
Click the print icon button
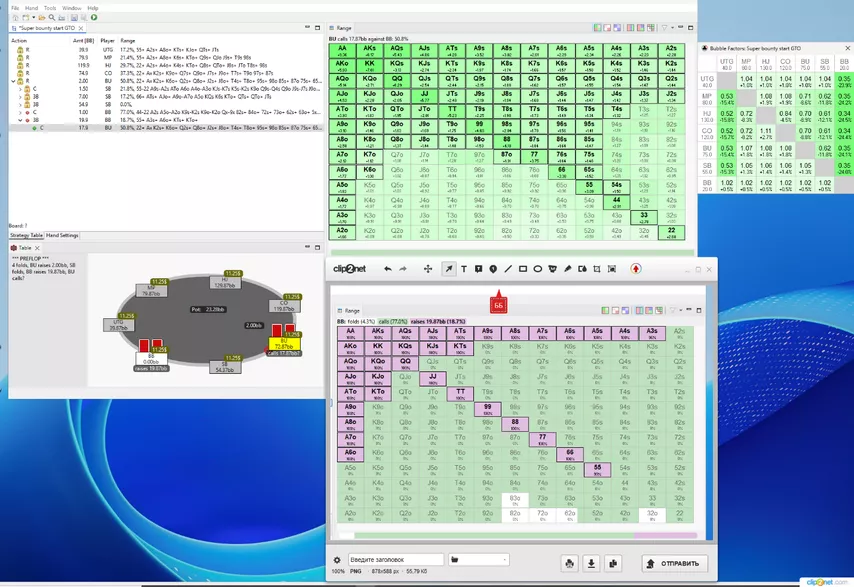[569, 563]
